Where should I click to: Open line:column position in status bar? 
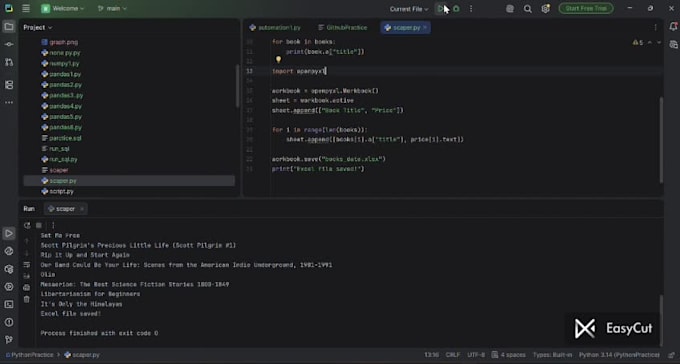(x=431, y=355)
